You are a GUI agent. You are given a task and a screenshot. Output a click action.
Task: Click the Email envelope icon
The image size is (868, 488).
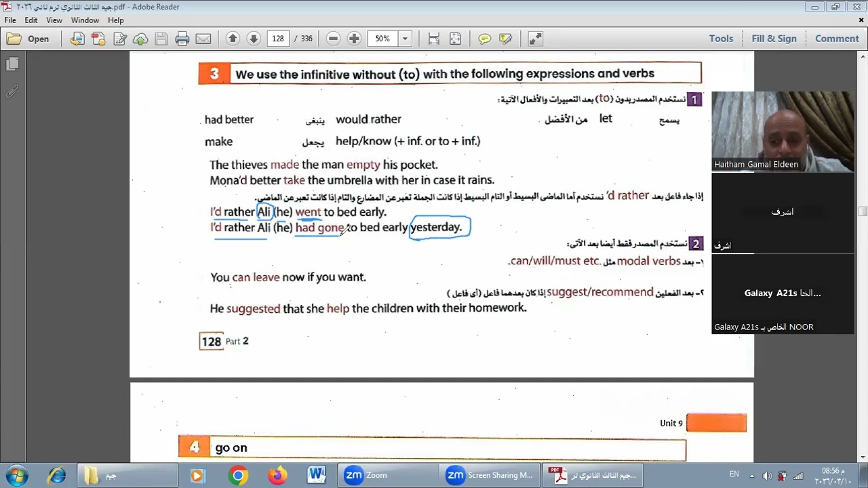point(203,39)
